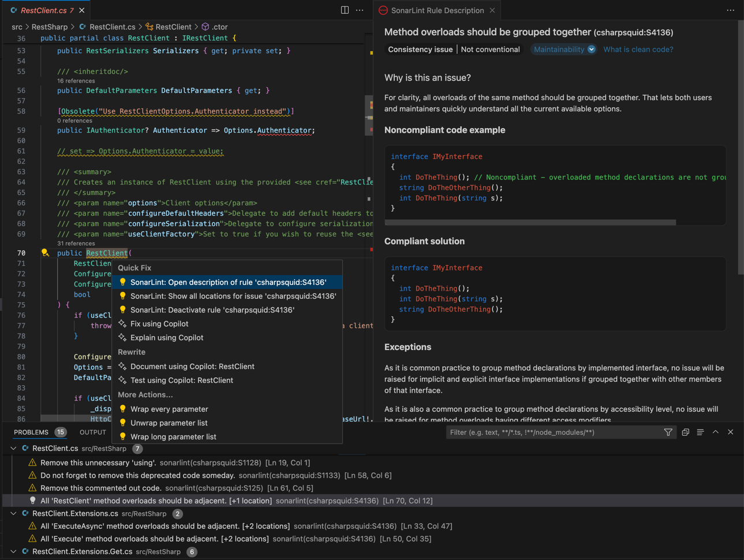Viewport: 744px width, 560px height.
Task: Open the split editor icon
Action: click(x=344, y=10)
